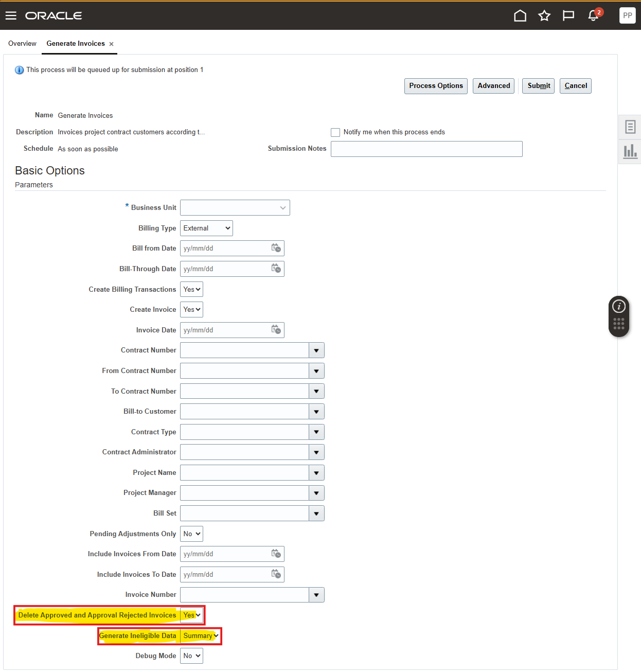Change the Debug Mode dropdown

(x=191, y=656)
